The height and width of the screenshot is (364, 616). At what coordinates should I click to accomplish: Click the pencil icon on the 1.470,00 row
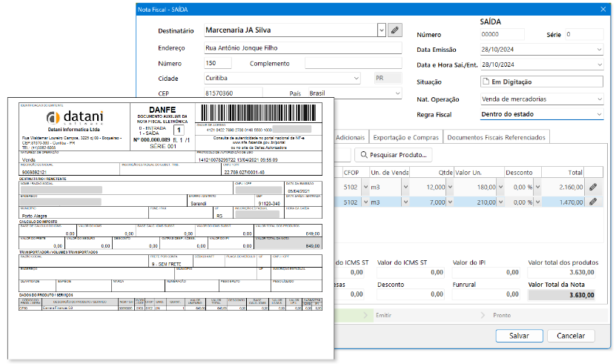[x=593, y=202]
